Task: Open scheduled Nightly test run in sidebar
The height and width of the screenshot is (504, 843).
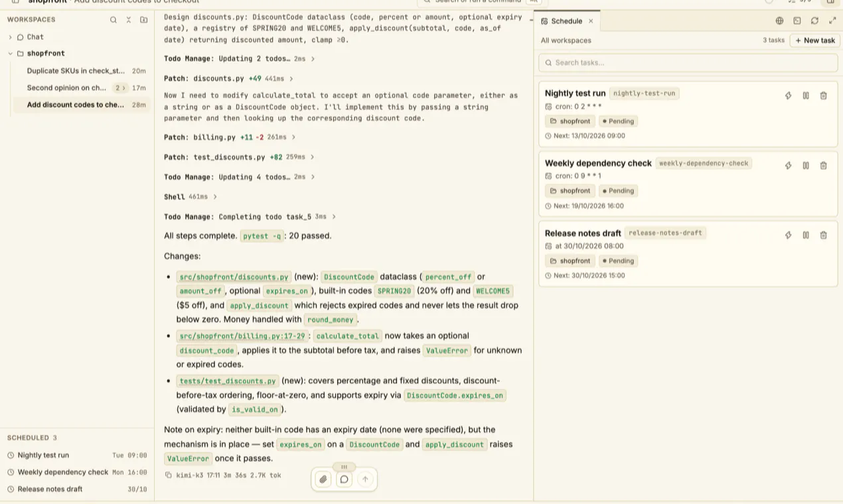Action: 77,456
